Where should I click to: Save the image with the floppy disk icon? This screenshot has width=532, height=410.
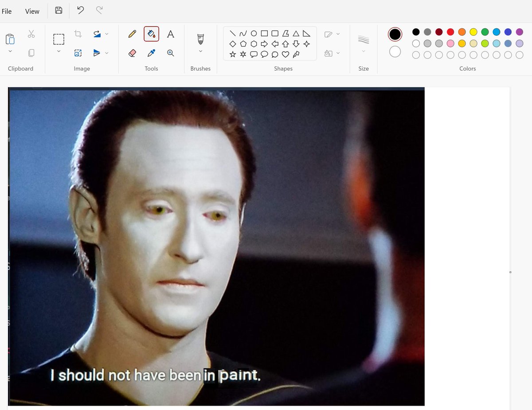[x=59, y=10]
